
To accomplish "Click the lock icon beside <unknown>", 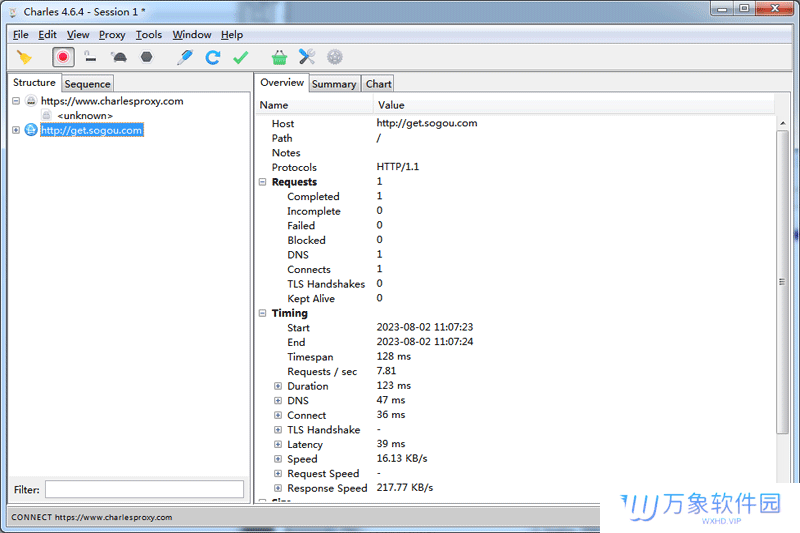I will (46, 115).
